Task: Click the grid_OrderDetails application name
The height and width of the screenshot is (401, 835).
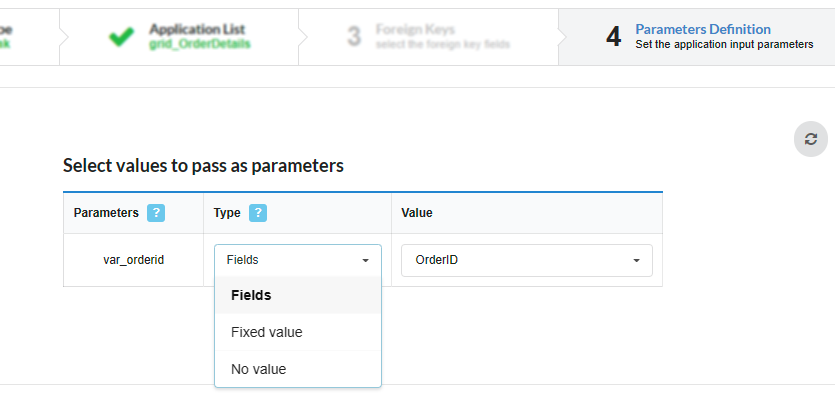Action: [200, 45]
